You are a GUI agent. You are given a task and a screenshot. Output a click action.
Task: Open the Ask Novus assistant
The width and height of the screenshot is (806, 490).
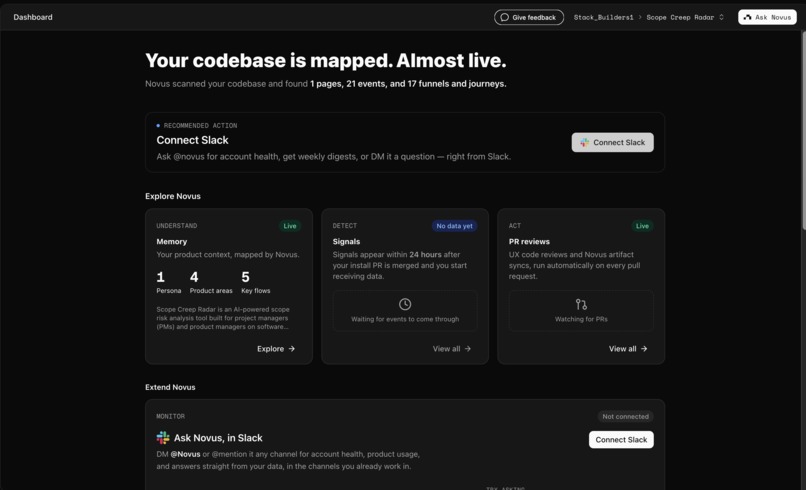click(x=767, y=17)
